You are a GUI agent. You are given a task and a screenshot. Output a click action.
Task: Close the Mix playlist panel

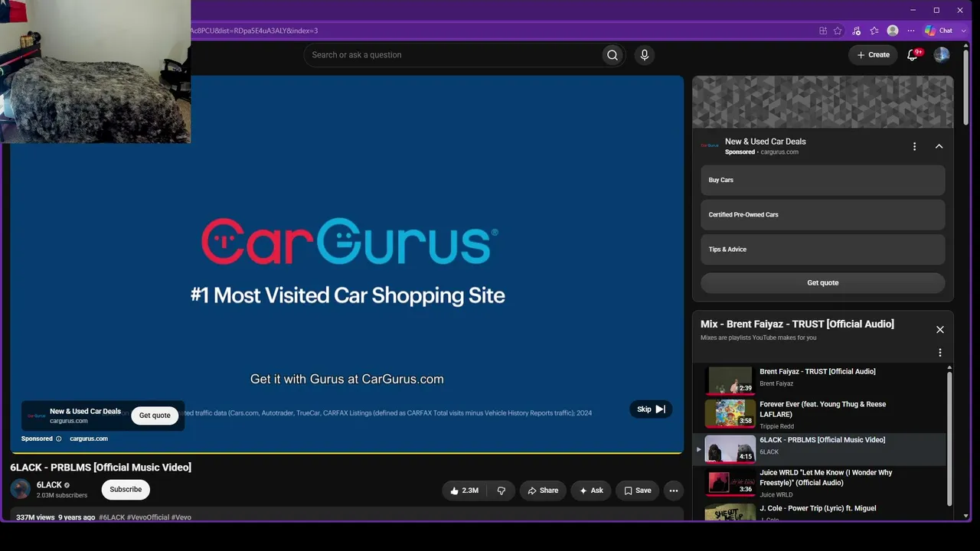click(940, 330)
